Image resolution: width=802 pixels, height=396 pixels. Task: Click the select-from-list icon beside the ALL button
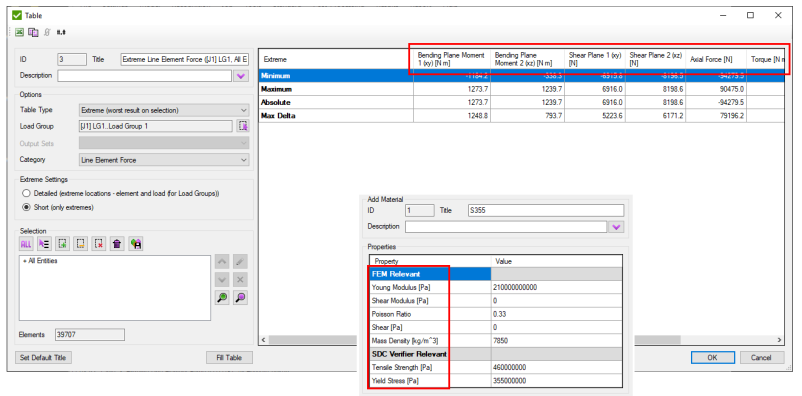point(44,244)
